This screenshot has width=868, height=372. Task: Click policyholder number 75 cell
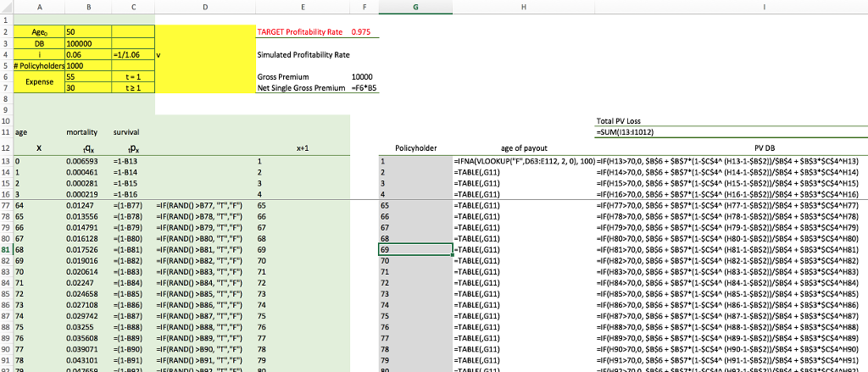415,315
